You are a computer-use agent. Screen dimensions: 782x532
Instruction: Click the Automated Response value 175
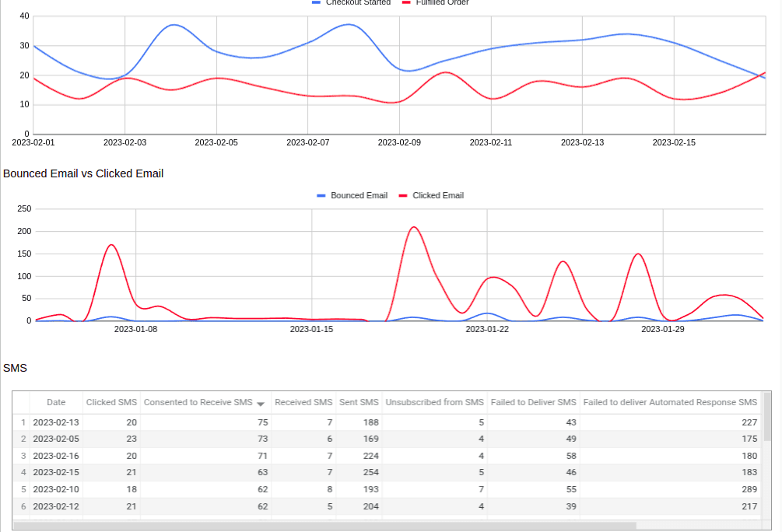[x=749, y=439]
